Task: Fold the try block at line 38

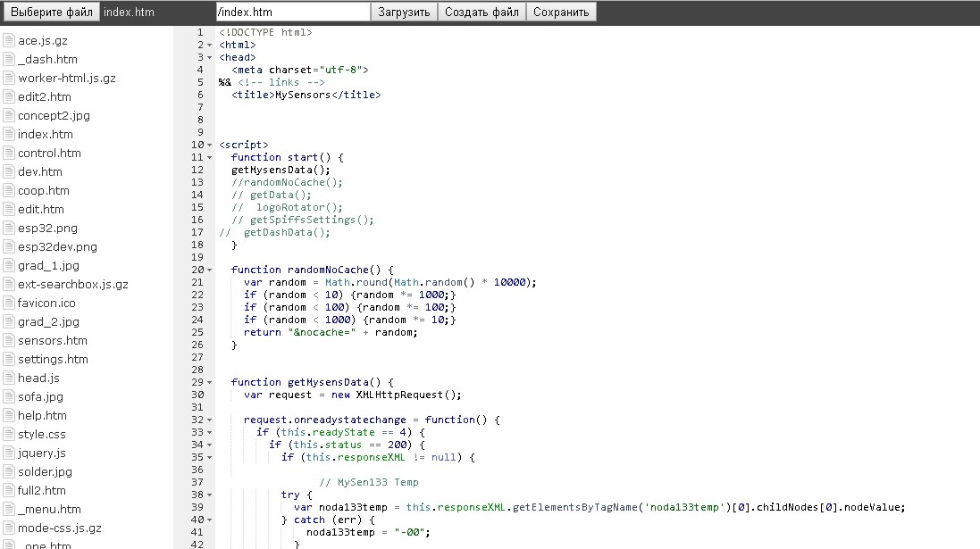Action: click(x=209, y=495)
